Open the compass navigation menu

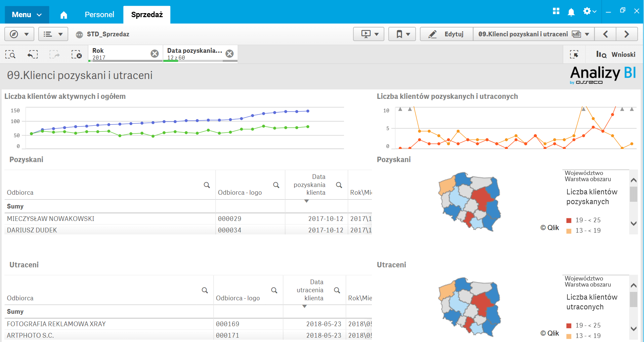pyautogui.click(x=19, y=34)
